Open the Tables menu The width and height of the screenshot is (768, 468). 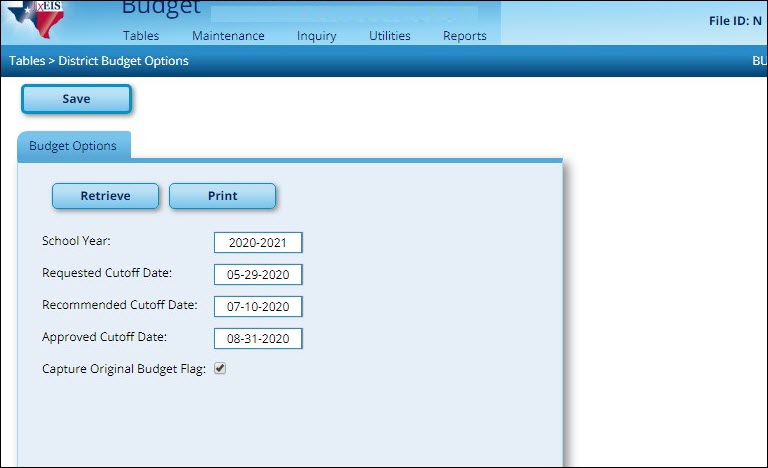pyautogui.click(x=140, y=36)
